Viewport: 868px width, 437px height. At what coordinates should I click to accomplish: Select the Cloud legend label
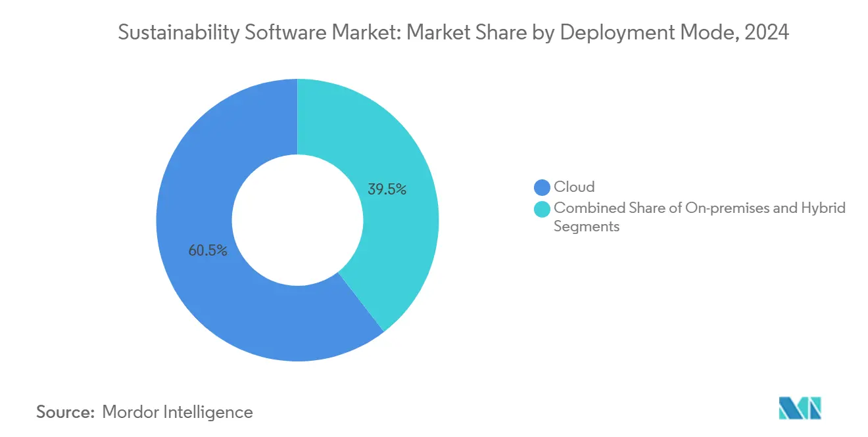574,187
